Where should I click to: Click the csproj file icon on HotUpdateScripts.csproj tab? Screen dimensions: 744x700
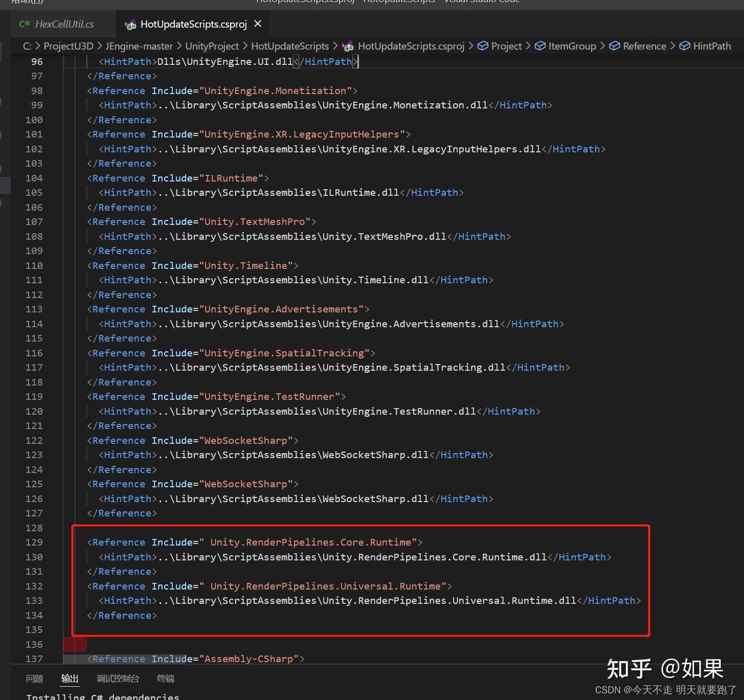click(x=130, y=24)
